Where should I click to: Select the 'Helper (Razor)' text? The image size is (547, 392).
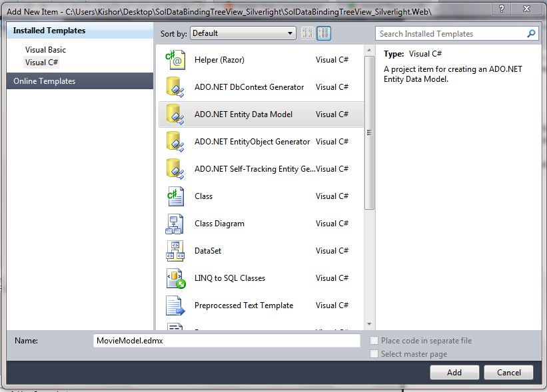pos(219,60)
